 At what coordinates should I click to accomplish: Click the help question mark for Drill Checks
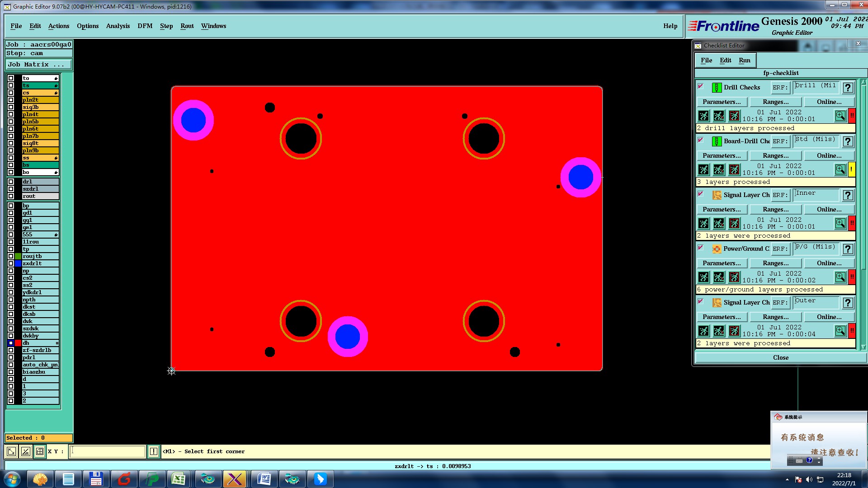848,88
